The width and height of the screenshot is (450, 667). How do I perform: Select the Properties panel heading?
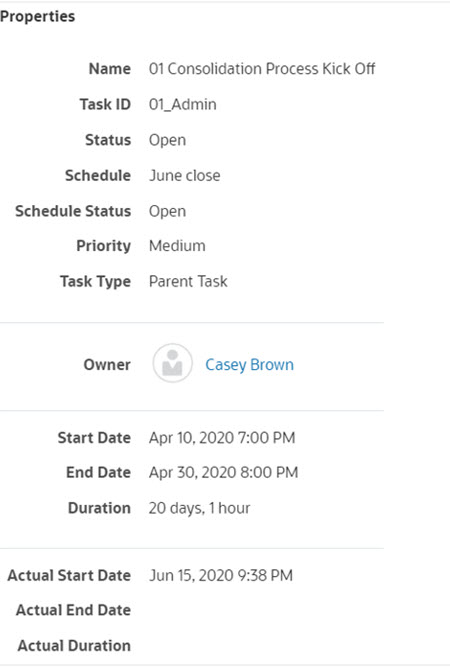[x=37, y=17]
